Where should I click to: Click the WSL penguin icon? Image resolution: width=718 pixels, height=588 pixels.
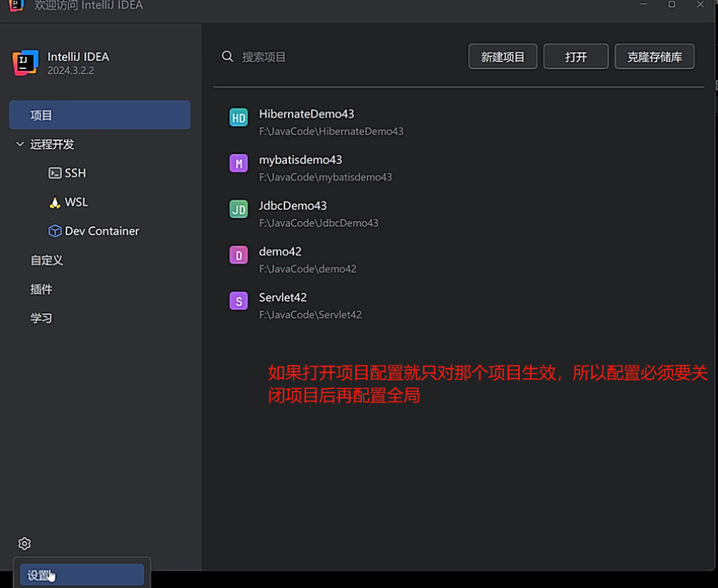pyautogui.click(x=55, y=202)
